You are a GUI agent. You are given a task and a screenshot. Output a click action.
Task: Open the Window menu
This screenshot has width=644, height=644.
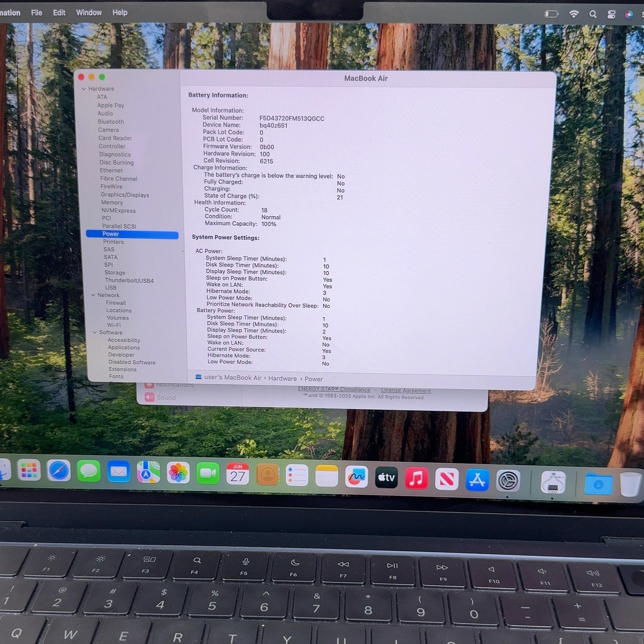tap(89, 12)
